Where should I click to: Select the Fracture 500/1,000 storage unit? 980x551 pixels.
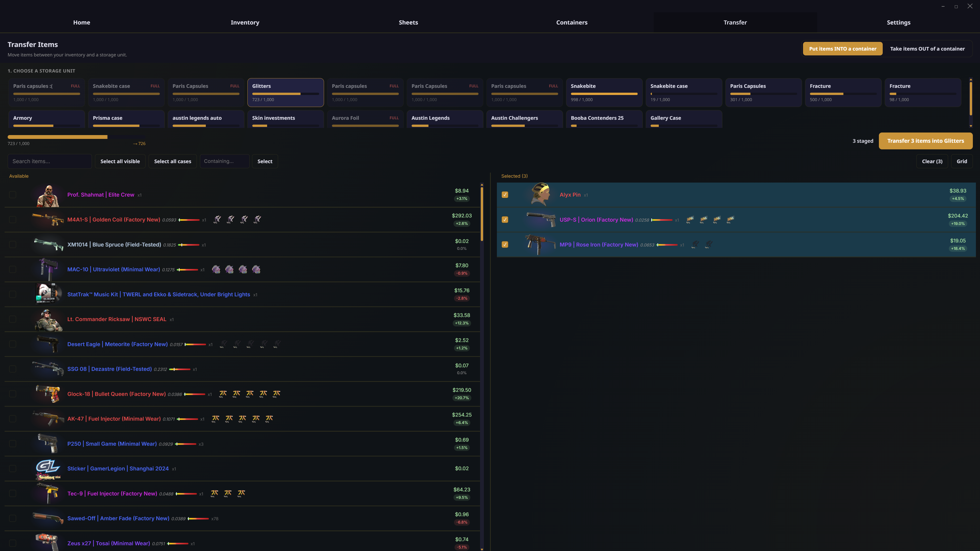coord(843,92)
